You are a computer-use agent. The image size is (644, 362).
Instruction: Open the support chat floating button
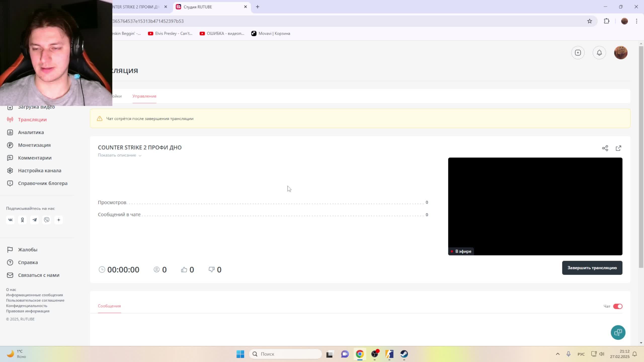tap(618, 332)
